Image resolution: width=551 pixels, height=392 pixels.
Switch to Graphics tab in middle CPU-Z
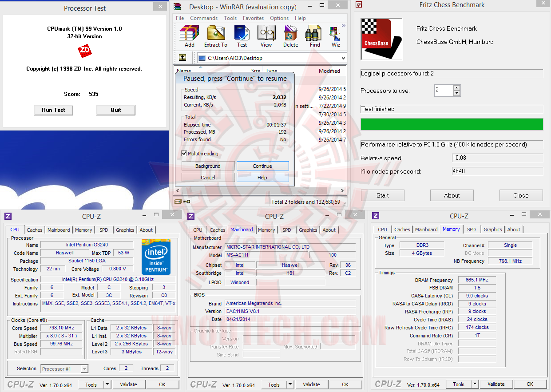pyautogui.click(x=308, y=230)
